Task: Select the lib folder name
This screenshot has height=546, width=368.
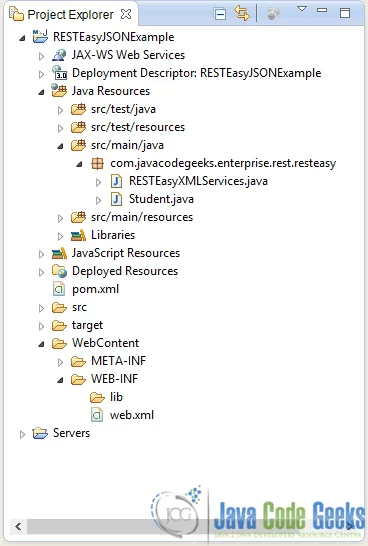Action: [116, 397]
